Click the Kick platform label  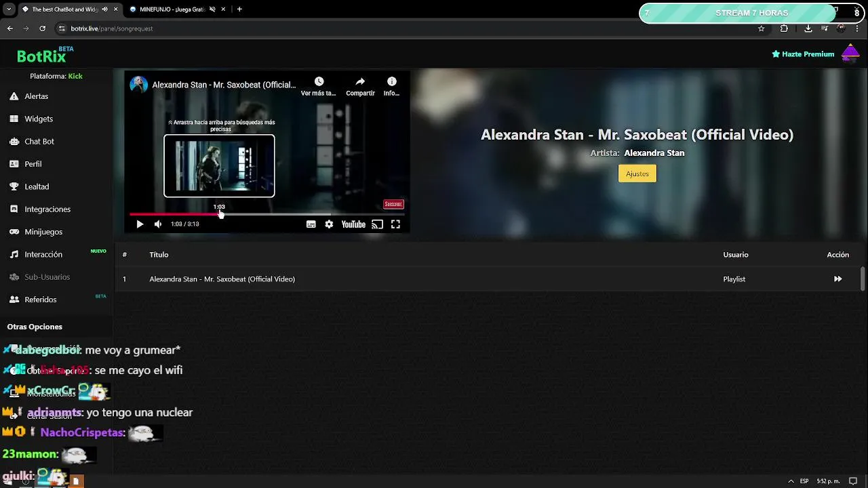75,76
